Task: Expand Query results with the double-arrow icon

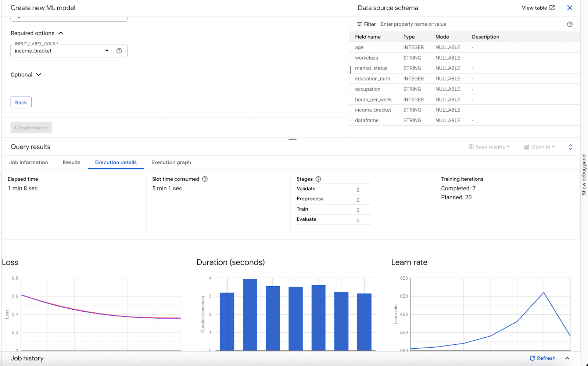Action: tap(570, 147)
